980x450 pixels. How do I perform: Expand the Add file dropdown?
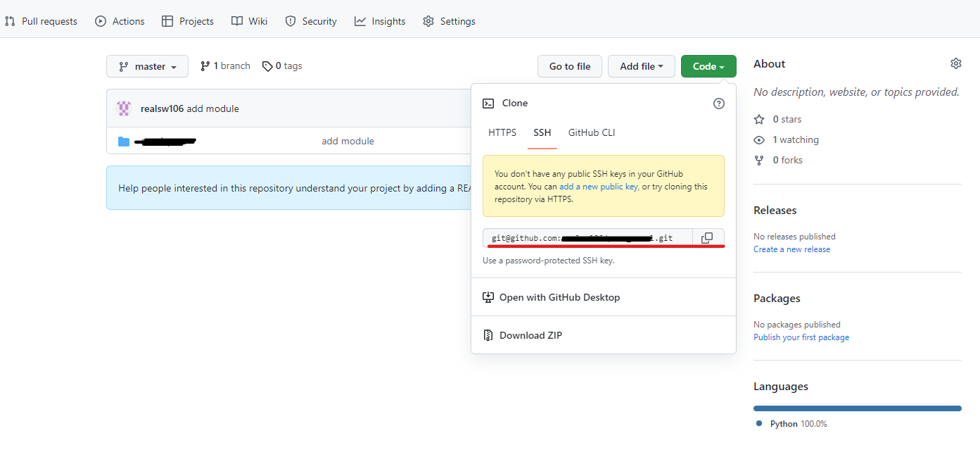(642, 66)
